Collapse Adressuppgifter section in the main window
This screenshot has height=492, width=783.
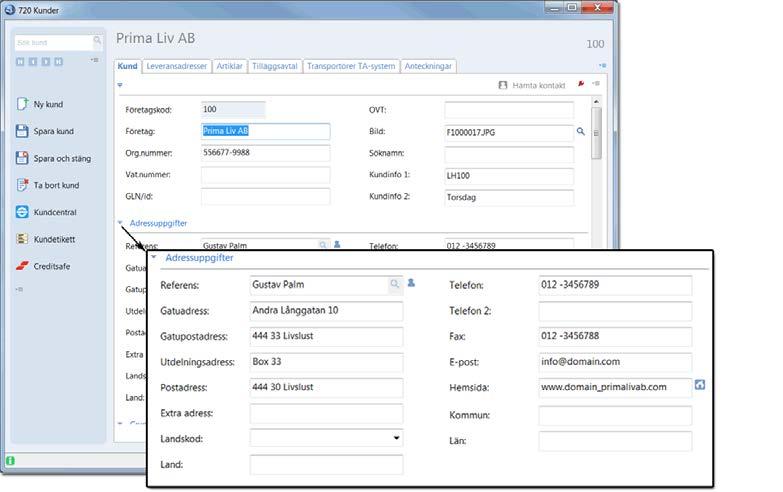coord(120,223)
